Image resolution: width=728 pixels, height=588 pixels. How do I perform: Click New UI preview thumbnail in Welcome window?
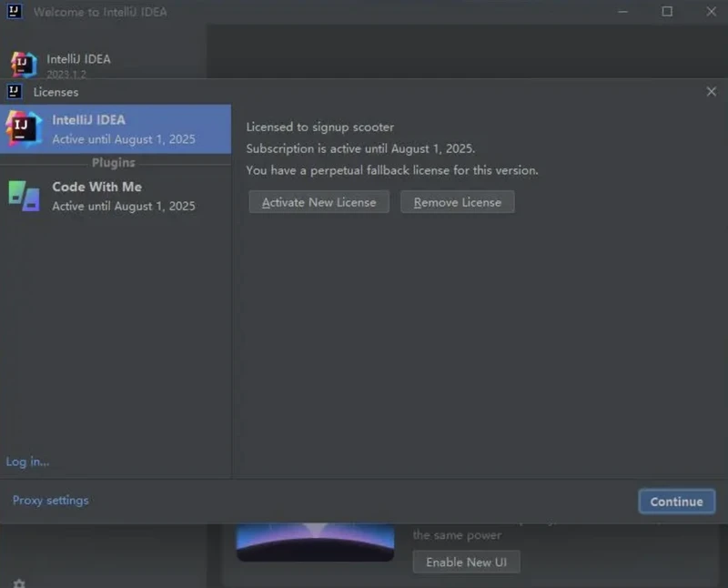(x=315, y=542)
